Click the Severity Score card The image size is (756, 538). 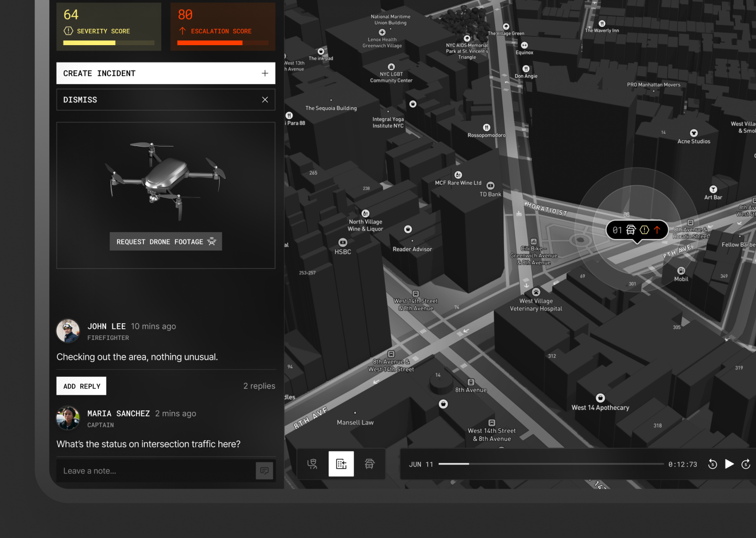tap(109, 26)
